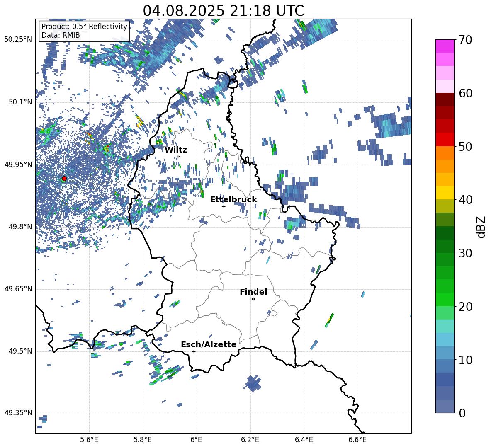
Task: Click the bright magenta top colorbar segment
Action: click(x=445, y=46)
